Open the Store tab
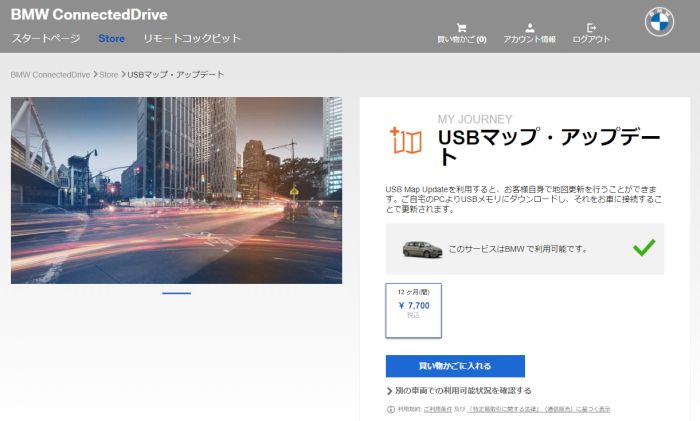 click(x=111, y=38)
